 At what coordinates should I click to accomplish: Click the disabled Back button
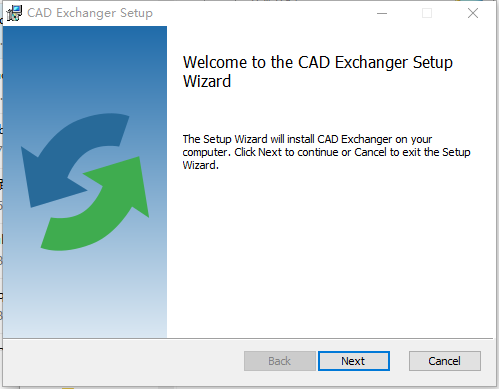point(280,361)
